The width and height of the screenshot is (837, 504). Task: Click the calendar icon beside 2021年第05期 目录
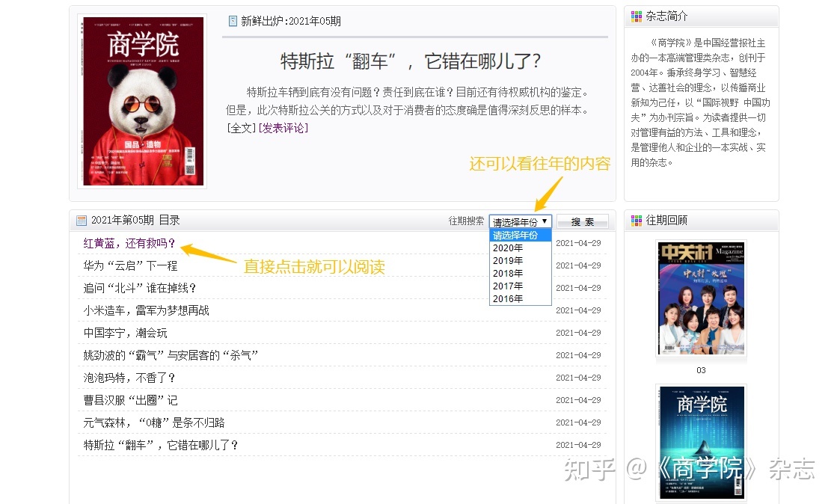82,221
